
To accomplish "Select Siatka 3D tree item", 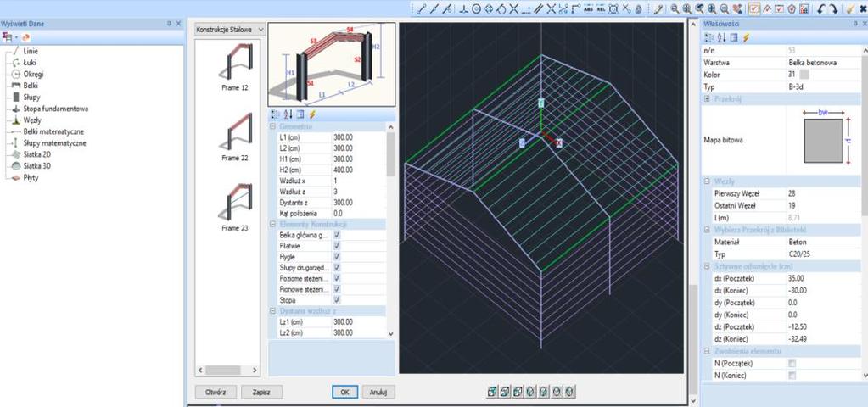I will (x=37, y=166).
